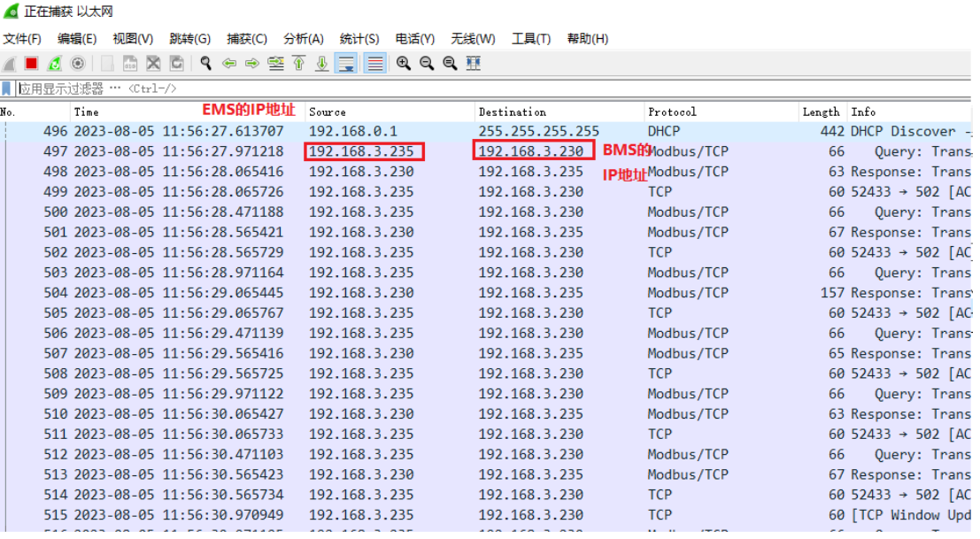
Task: Select destination 192.168.3.230 in packet 497
Action: click(531, 151)
